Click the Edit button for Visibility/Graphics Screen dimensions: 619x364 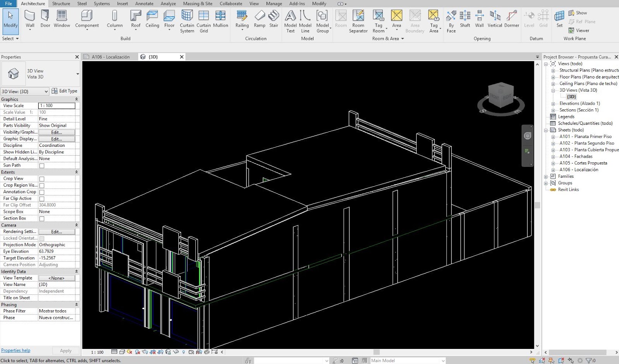click(x=56, y=132)
